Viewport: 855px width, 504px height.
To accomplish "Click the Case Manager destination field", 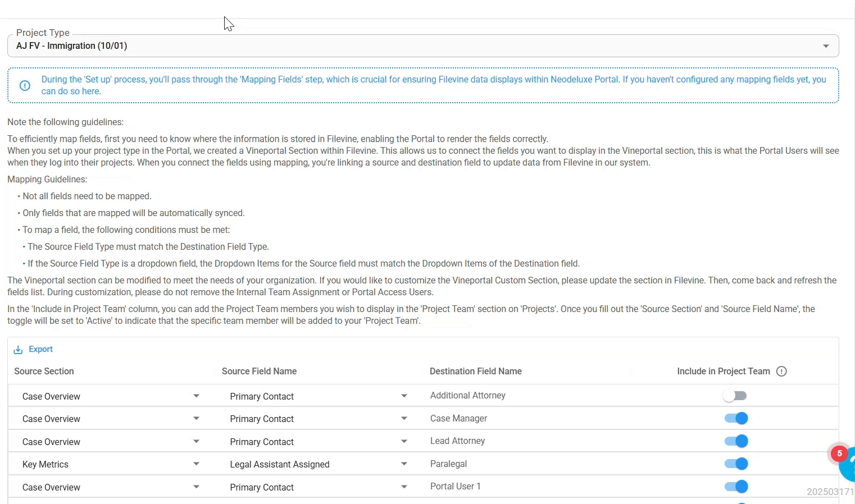I will (x=458, y=419).
